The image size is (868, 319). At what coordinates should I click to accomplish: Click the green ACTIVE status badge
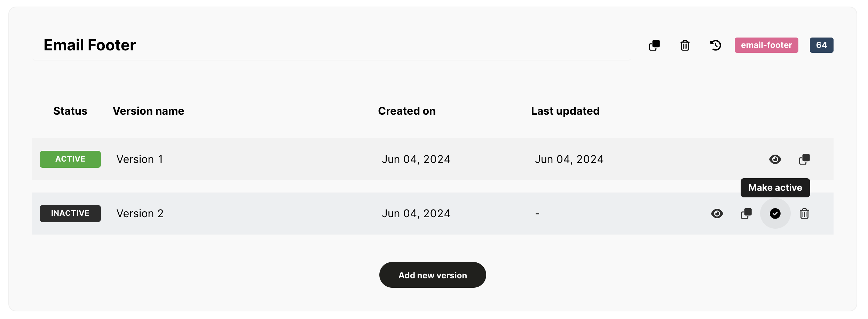tap(70, 159)
